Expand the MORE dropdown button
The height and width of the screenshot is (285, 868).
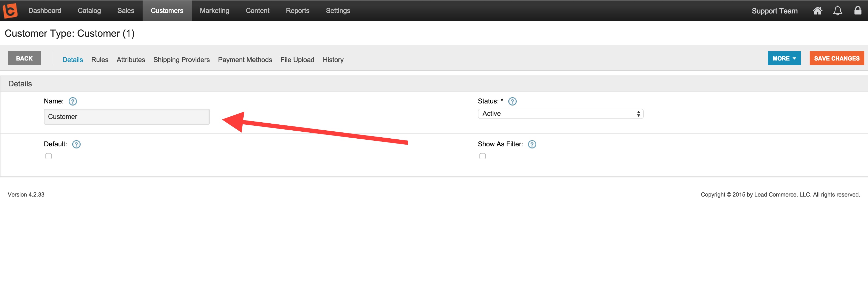pyautogui.click(x=784, y=58)
